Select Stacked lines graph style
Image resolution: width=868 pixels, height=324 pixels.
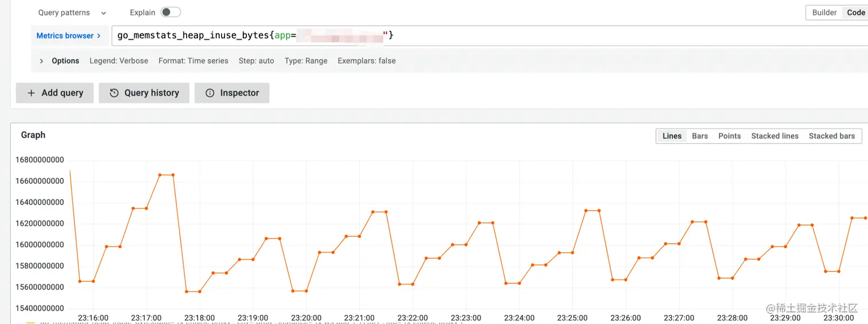[774, 136]
